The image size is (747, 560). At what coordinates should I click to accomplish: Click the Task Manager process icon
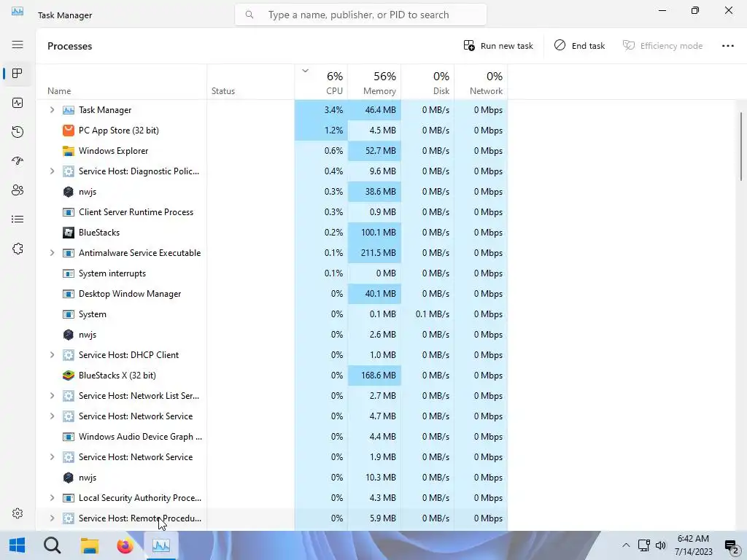(69, 110)
